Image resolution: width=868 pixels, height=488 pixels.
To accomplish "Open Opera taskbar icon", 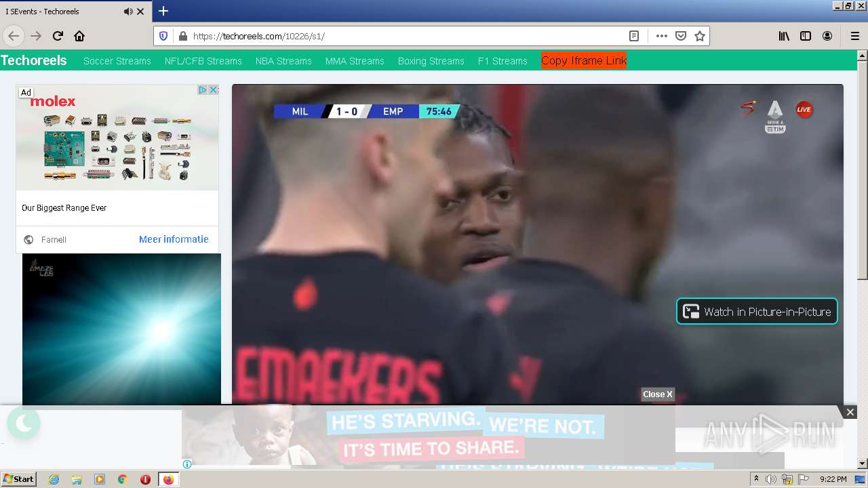I will pyautogui.click(x=145, y=479).
